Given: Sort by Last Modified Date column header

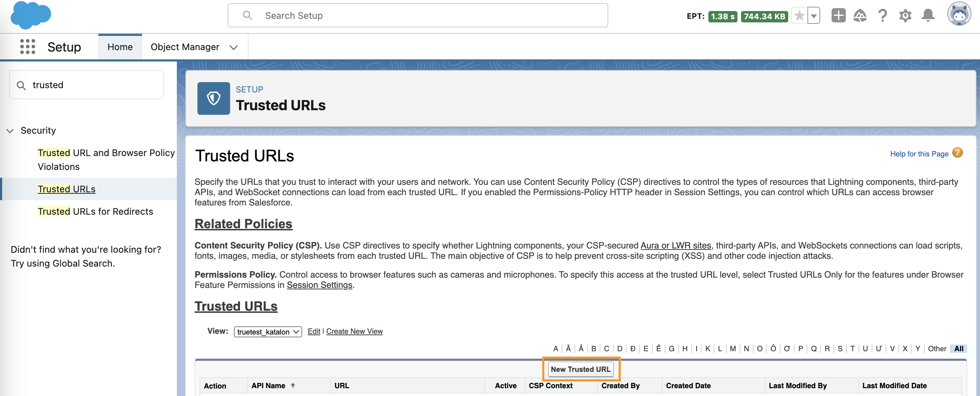Looking at the screenshot, I should click(894, 385).
